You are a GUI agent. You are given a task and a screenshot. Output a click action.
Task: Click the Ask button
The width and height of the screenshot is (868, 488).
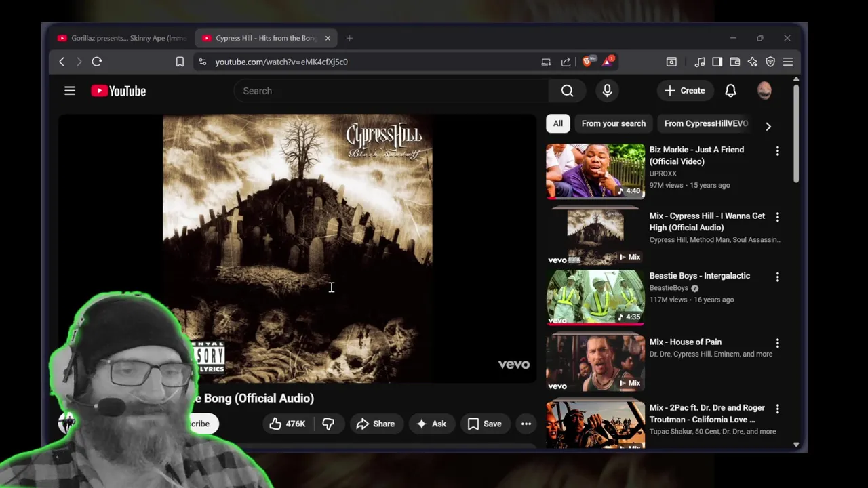click(x=431, y=424)
